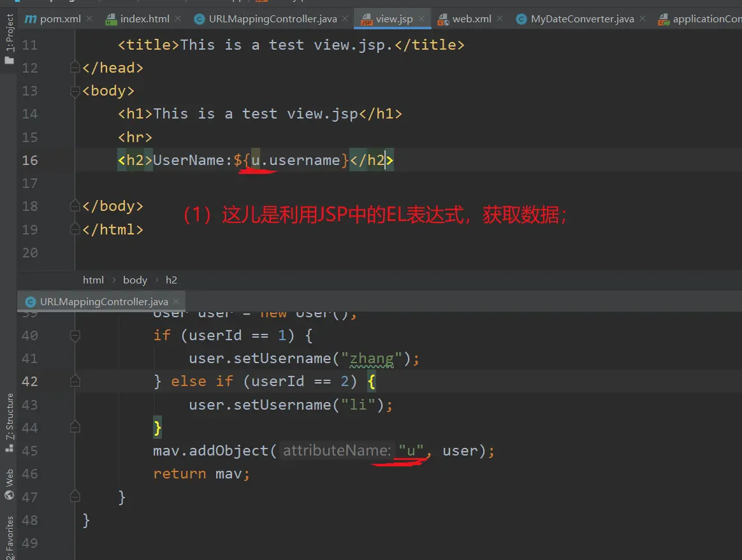Click the return mav; statement
This screenshot has height=560, width=742.
[x=201, y=473]
